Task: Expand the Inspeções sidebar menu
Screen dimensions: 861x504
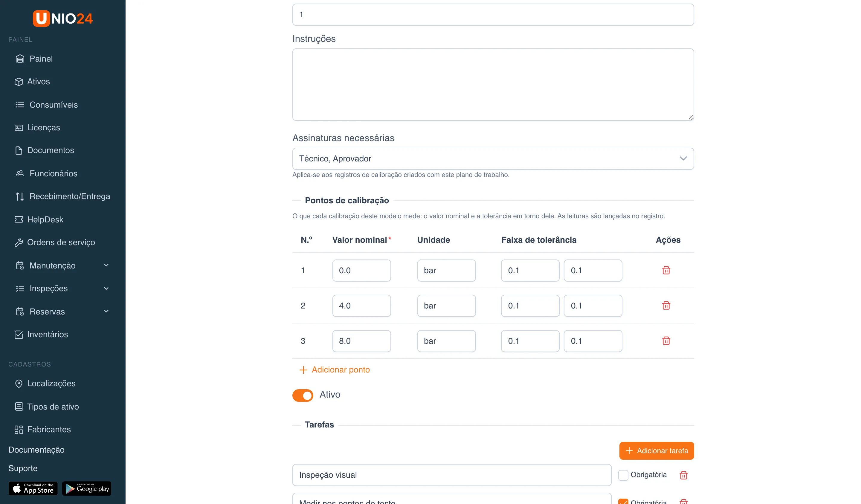Action: tap(62, 288)
